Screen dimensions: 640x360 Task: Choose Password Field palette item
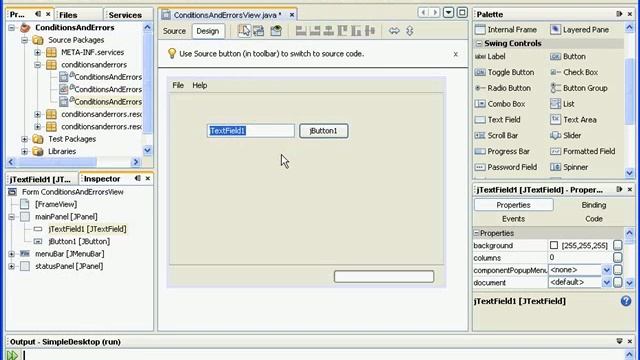click(506, 167)
